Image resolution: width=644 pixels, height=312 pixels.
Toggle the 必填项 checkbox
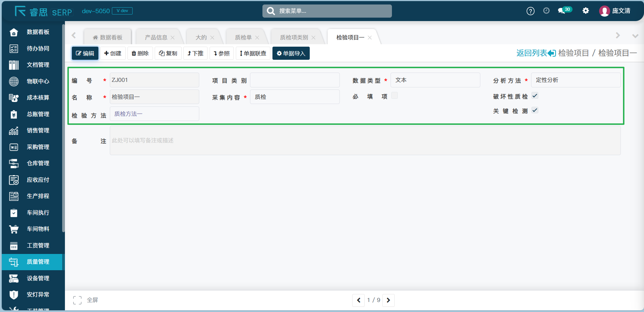[394, 96]
